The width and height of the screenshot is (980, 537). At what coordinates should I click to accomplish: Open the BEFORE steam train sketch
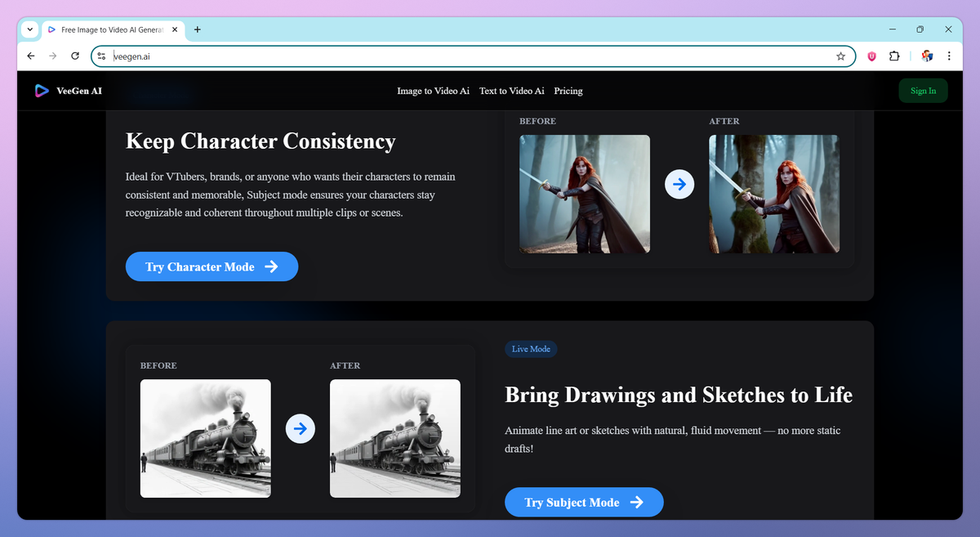coord(206,438)
